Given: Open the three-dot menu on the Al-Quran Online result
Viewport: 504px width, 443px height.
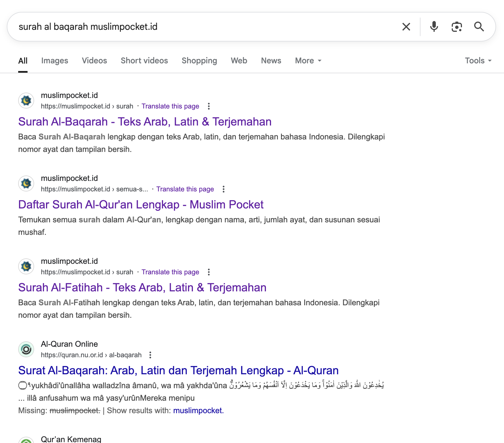Looking at the screenshot, I should (x=151, y=355).
